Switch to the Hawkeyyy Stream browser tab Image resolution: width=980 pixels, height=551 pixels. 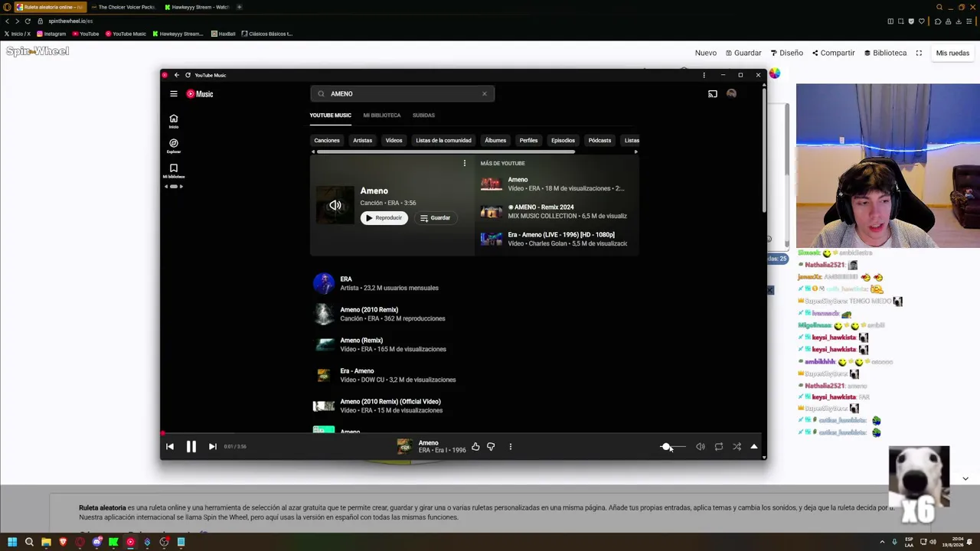pyautogui.click(x=197, y=7)
